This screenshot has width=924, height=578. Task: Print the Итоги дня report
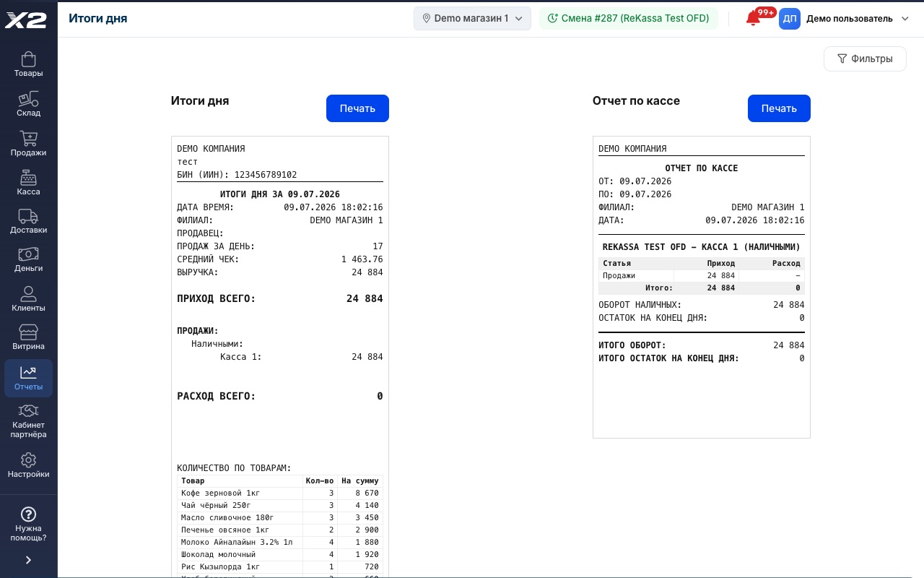point(357,108)
